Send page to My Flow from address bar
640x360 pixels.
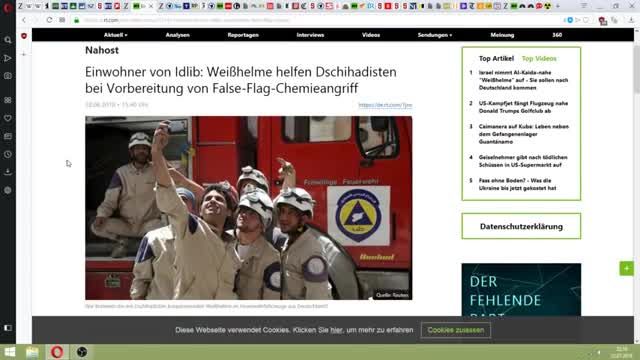click(578, 20)
